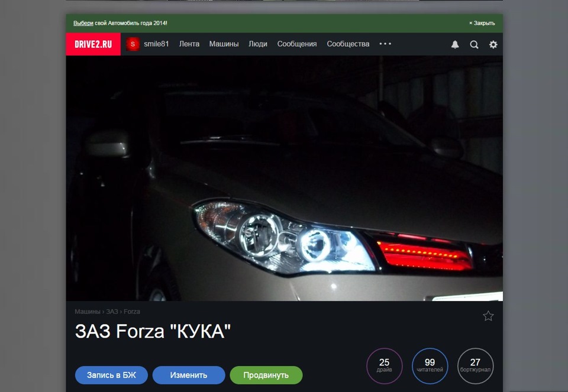
Task: Open the Люди section
Action: pos(258,44)
